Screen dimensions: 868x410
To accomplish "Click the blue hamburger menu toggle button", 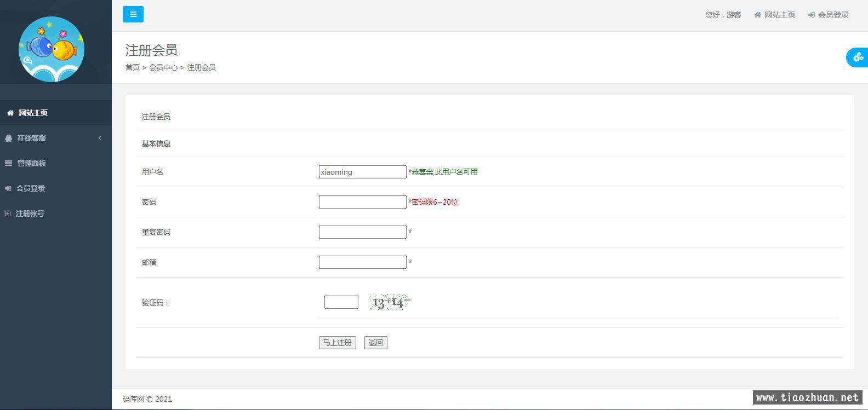I will click(133, 14).
